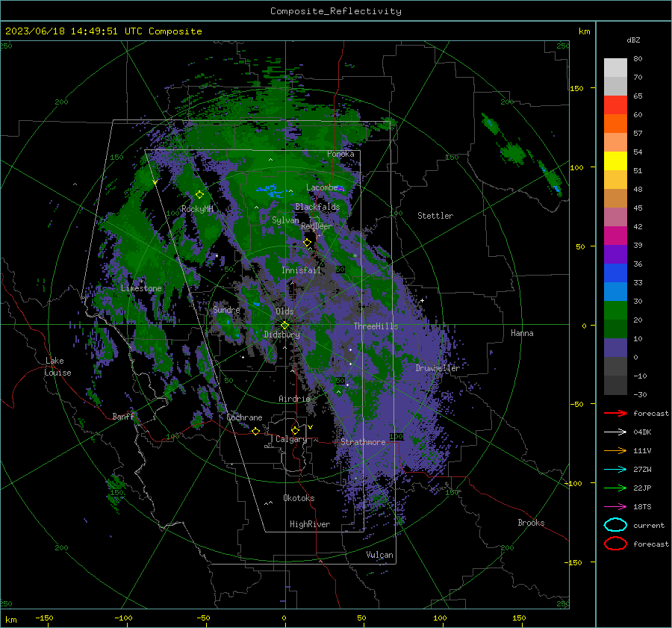Screen dimensions: 672x628
Task: Click the Composite_Reflectivity title
Action: [335, 11]
